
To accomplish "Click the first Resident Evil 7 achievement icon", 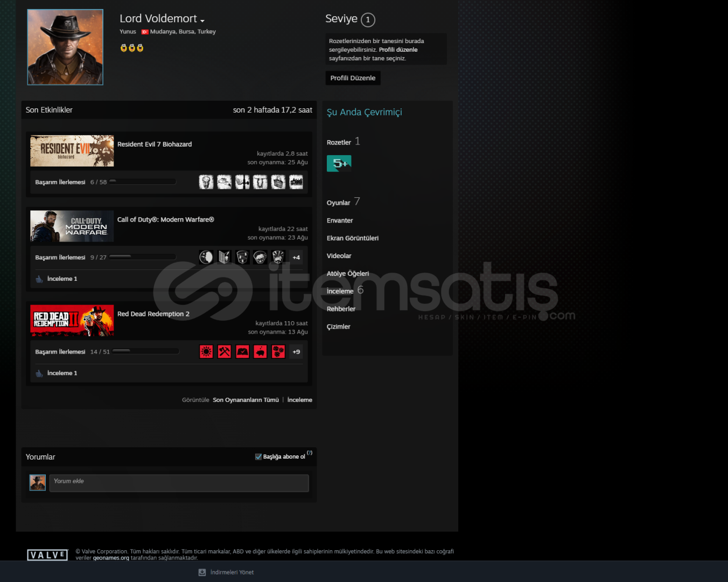I will pos(206,182).
